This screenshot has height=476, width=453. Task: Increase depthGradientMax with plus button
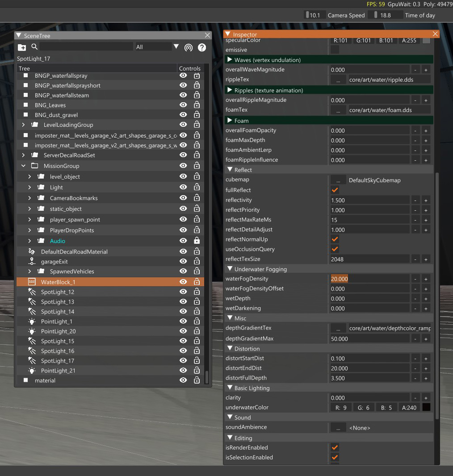(426, 339)
